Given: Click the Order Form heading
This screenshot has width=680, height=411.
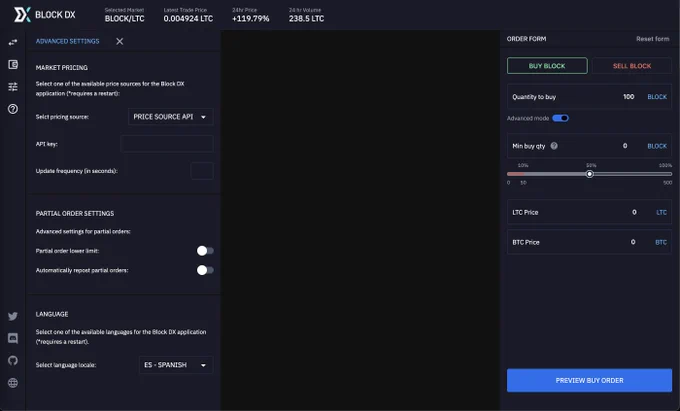Looking at the screenshot, I should pyautogui.click(x=526, y=39).
